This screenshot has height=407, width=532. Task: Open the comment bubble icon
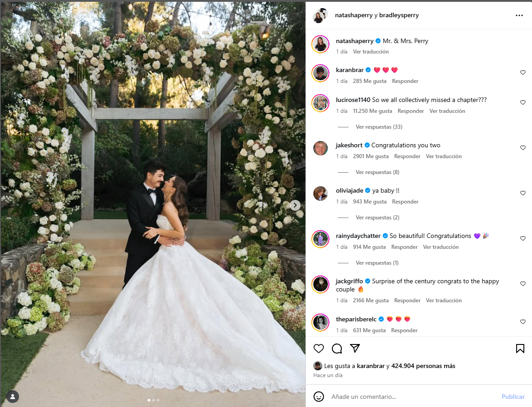coord(337,349)
